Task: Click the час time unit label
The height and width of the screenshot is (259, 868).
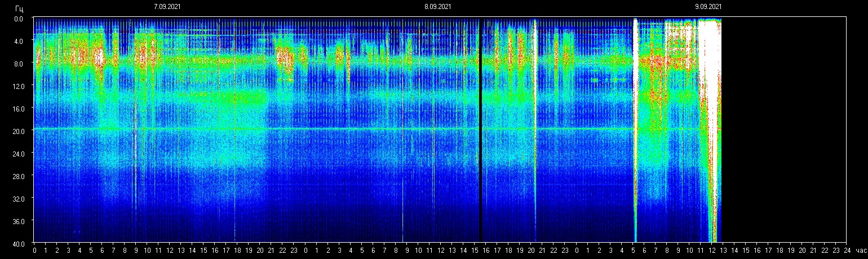Action: click(x=861, y=250)
